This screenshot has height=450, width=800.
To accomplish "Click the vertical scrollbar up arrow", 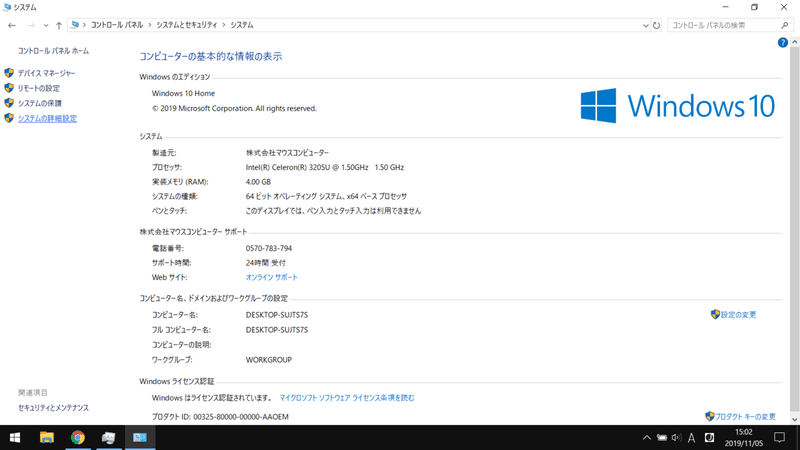I will click(794, 42).
